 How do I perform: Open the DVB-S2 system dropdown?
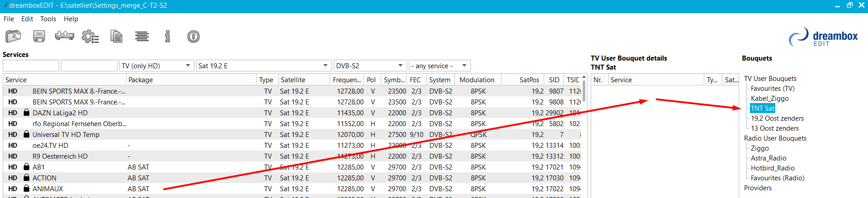[x=369, y=66]
